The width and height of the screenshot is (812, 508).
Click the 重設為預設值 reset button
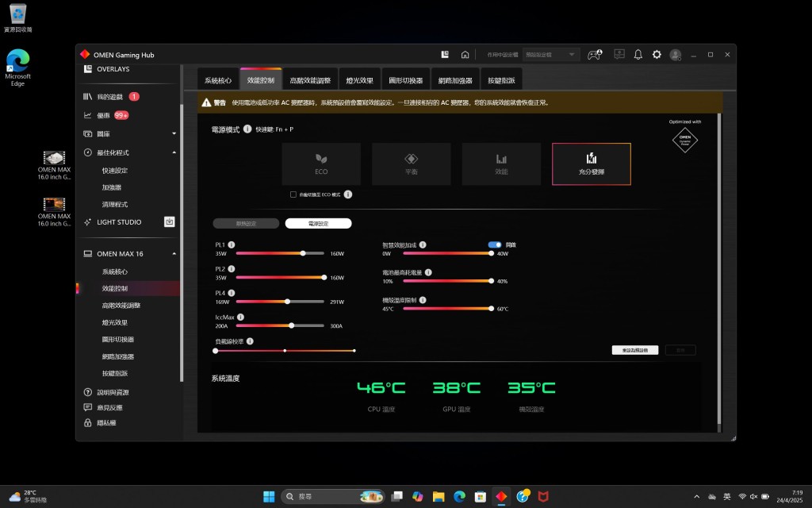(x=635, y=350)
